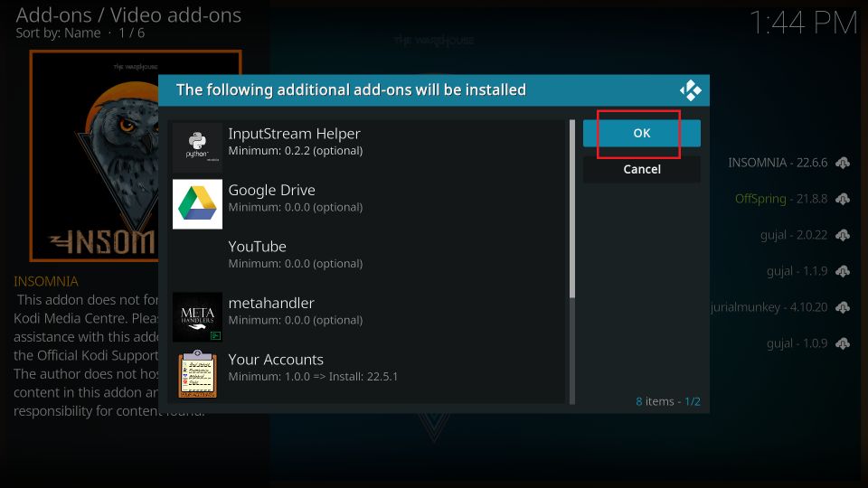Click the 1:44 PM clock
The height and width of the screenshot is (488, 868).
[803, 23]
